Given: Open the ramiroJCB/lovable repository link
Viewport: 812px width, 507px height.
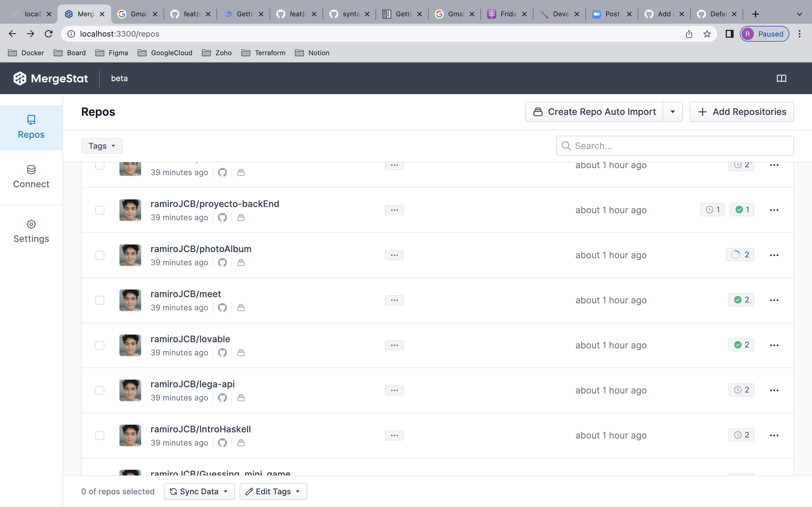Looking at the screenshot, I should point(190,339).
